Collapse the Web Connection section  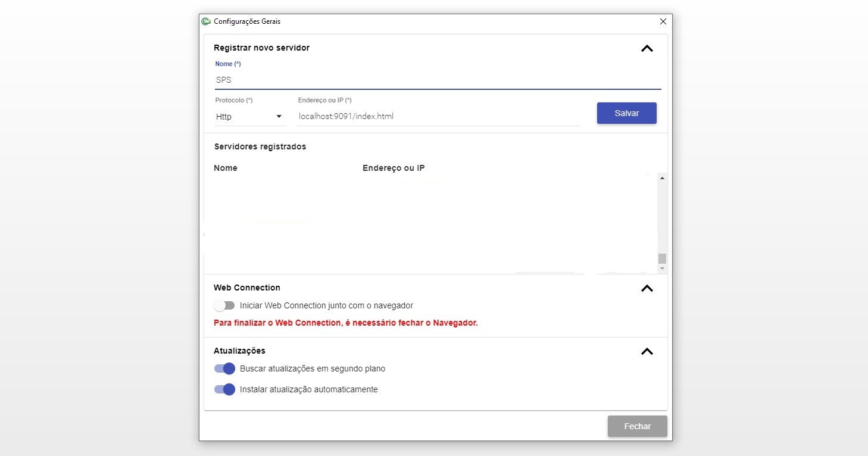click(647, 288)
